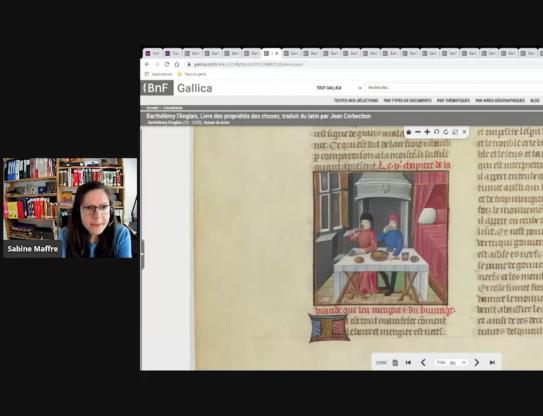The height and width of the screenshot is (416, 543).
Task: Rotate the image counterclockwise
Action: pyautogui.click(x=437, y=132)
